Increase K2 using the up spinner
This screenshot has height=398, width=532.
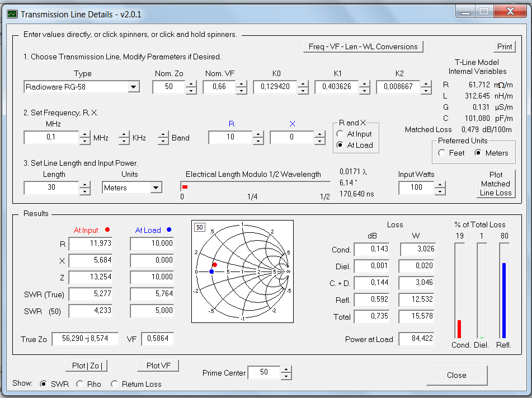click(x=426, y=83)
